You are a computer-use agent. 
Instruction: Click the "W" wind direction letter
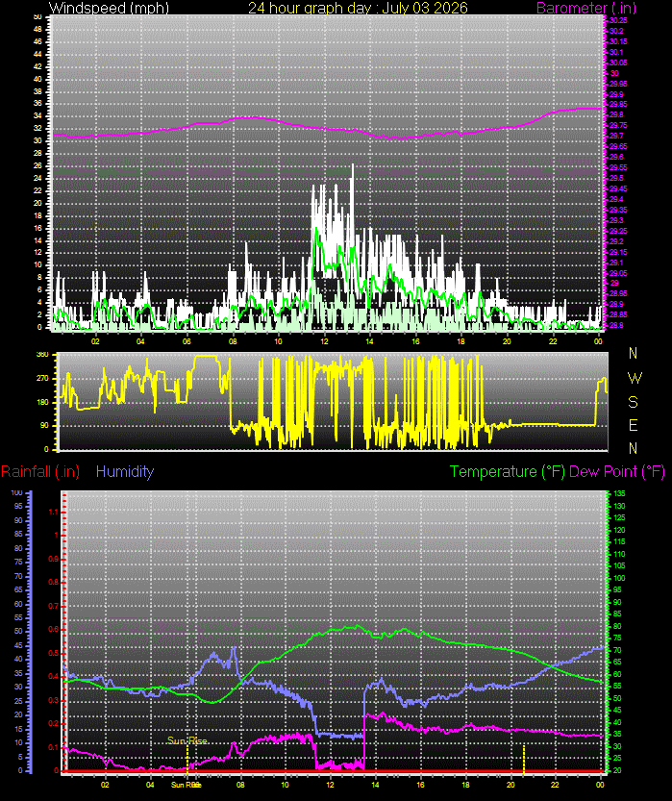coord(635,378)
